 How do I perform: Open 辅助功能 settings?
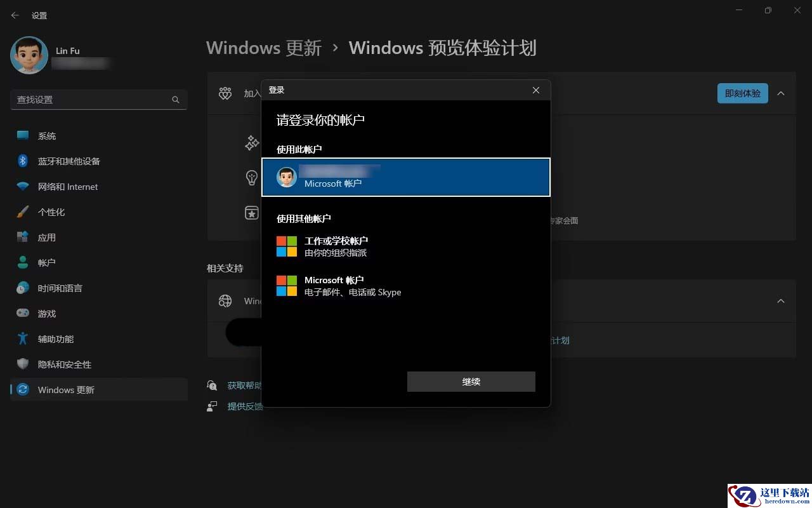(99, 339)
